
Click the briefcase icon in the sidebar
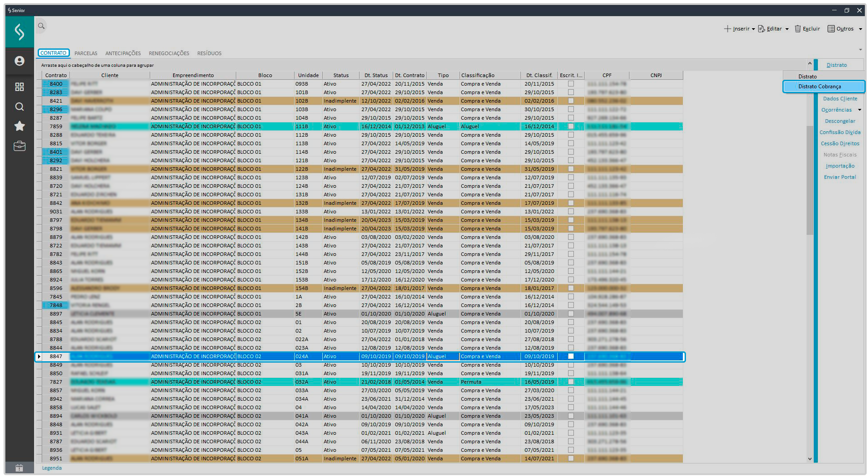19,146
